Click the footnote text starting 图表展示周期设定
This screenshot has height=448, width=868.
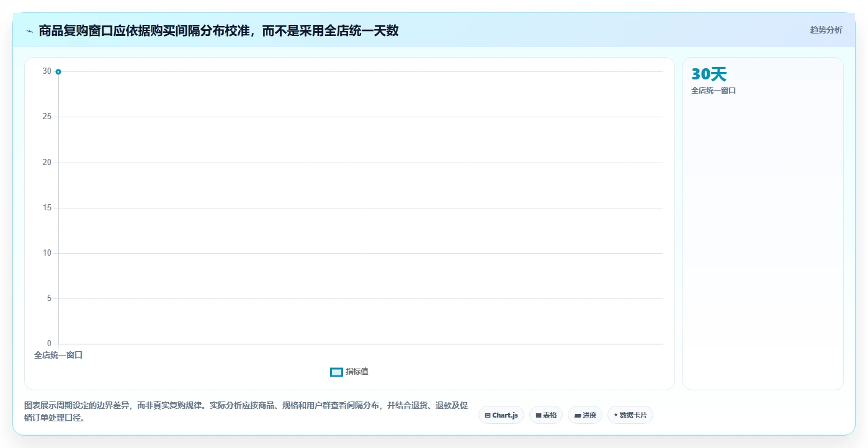246,411
